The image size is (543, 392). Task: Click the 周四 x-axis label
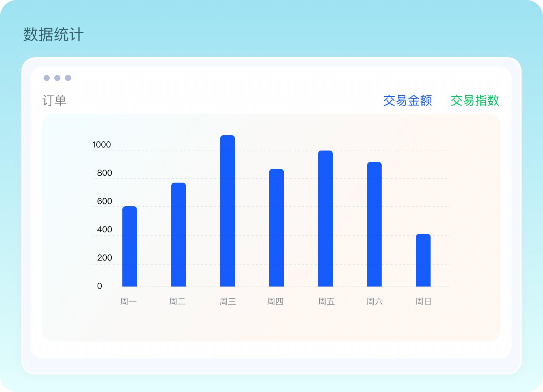[275, 301]
